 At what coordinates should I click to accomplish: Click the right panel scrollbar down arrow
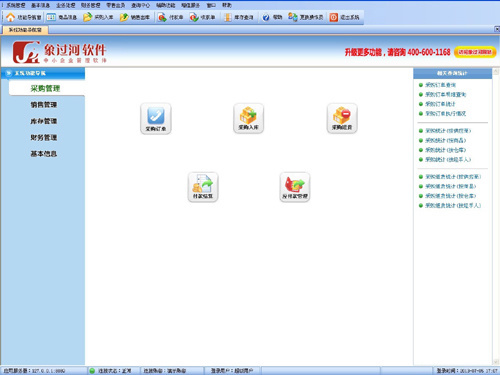point(496,362)
